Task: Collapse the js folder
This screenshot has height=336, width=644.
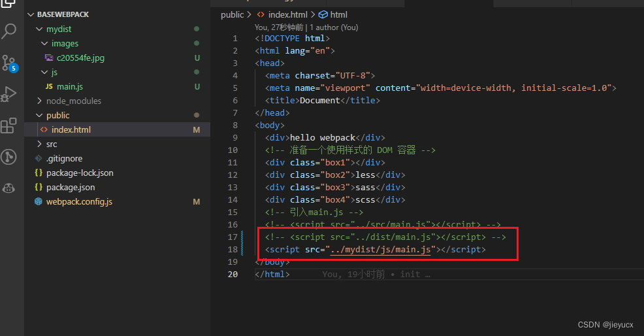Action: coord(44,72)
